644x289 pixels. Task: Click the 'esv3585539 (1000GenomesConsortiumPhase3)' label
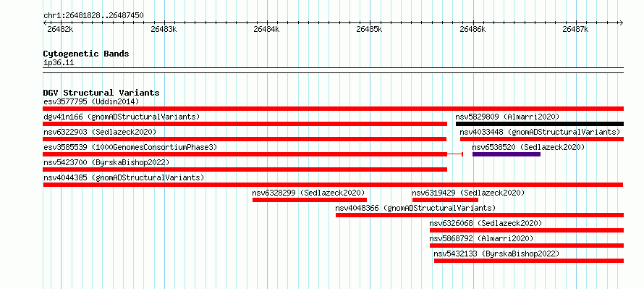(x=130, y=147)
